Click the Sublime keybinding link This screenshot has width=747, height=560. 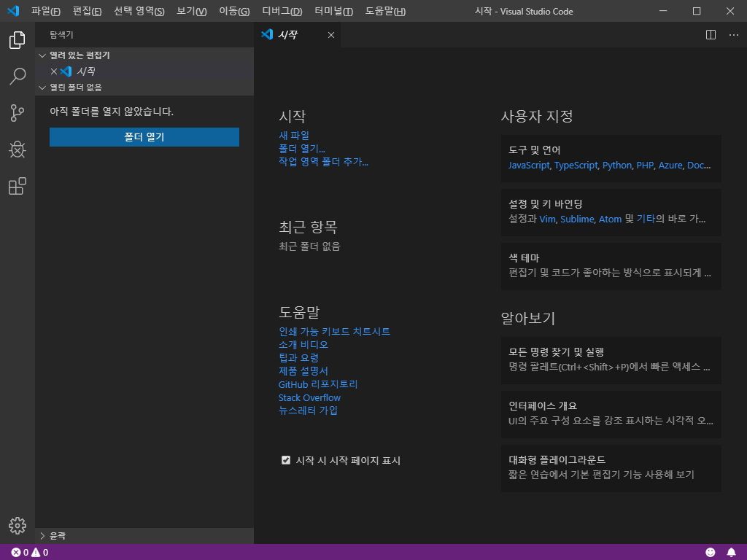pyautogui.click(x=578, y=219)
